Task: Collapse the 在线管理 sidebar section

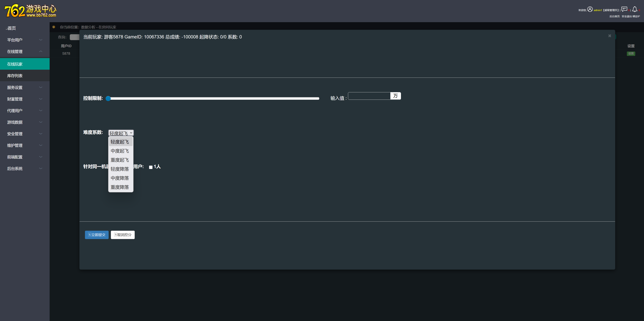Action: (x=25, y=51)
